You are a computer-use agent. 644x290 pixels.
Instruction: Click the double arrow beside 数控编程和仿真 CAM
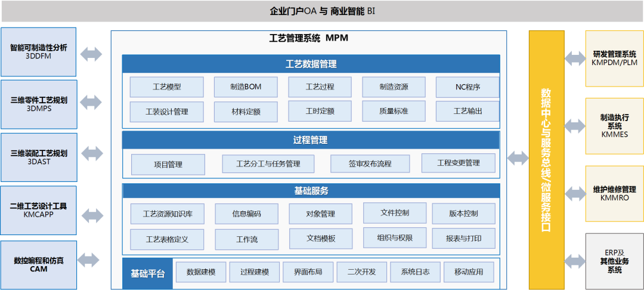89,260
